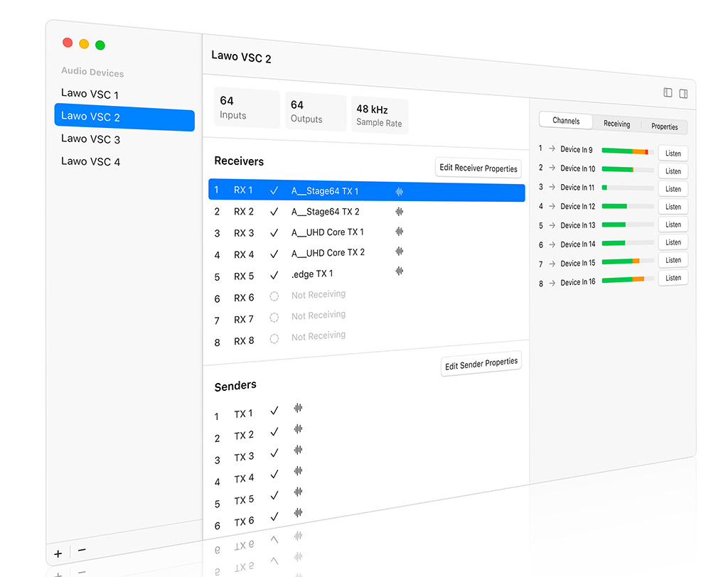Toggle the checkmark for TX 1
This screenshot has height=577, width=728.
tap(274, 410)
